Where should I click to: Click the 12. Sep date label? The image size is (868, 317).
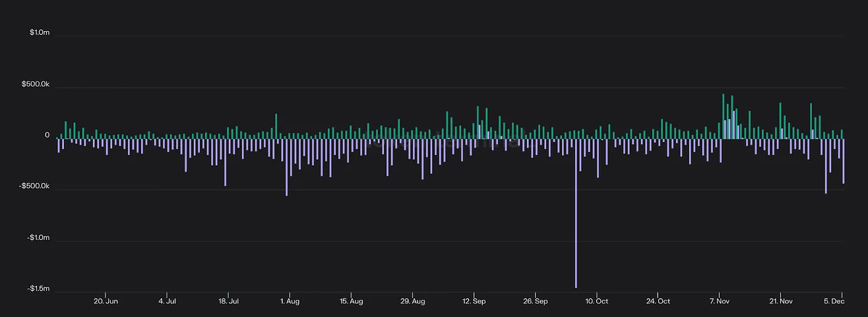(x=474, y=301)
